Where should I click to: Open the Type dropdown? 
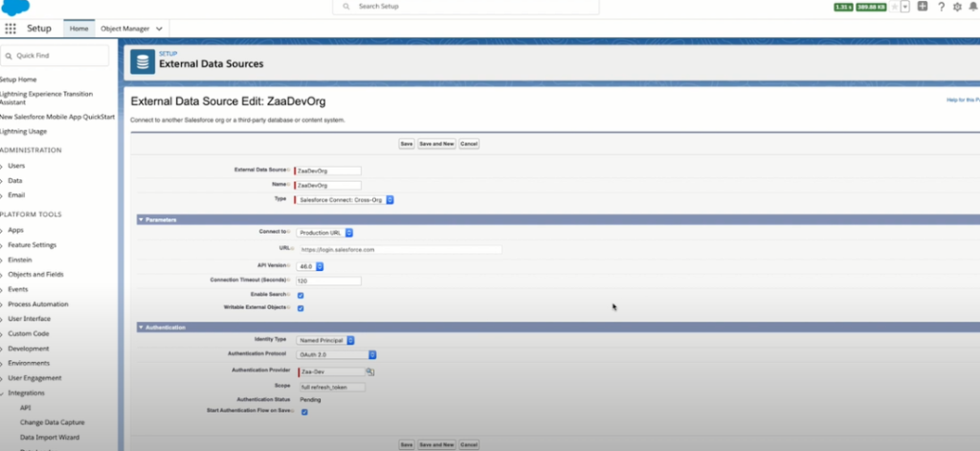346,200
